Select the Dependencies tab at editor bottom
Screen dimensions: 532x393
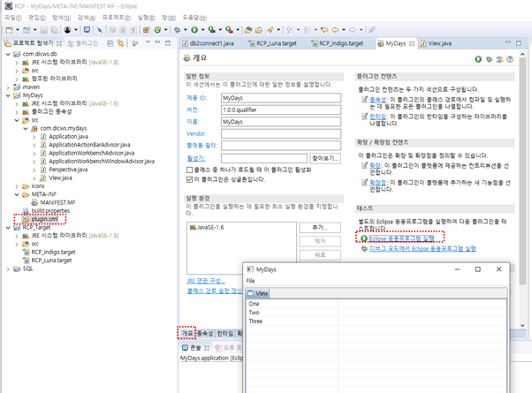[205, 334]
